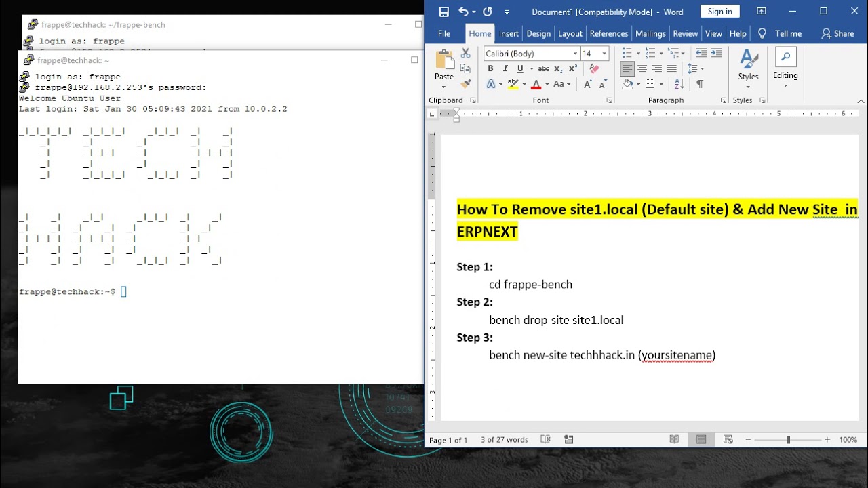Decrease font size with shrink icon

(x=602, y=84)
